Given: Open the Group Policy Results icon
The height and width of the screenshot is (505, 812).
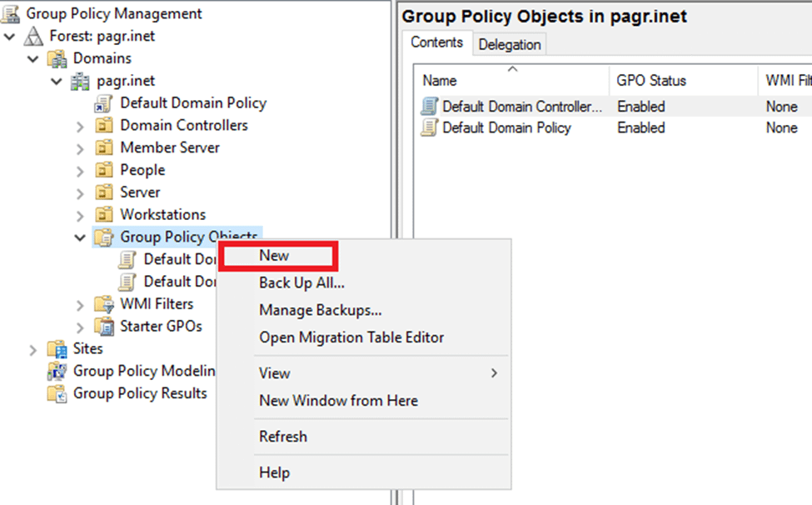Looking at the screenshot, I should click(x=57, y=393).
